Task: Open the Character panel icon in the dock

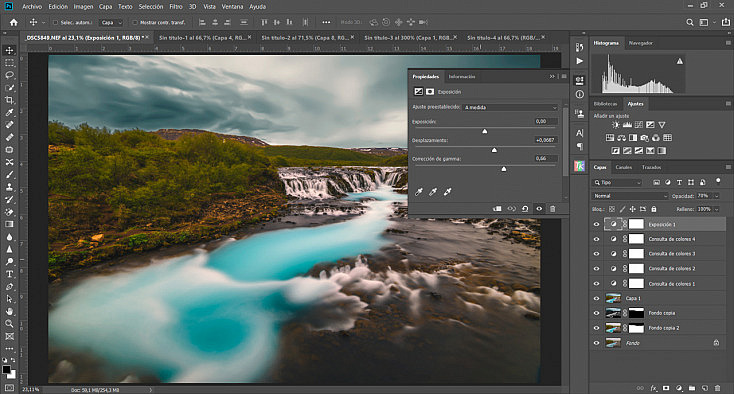Action: (x=580, y=133)
